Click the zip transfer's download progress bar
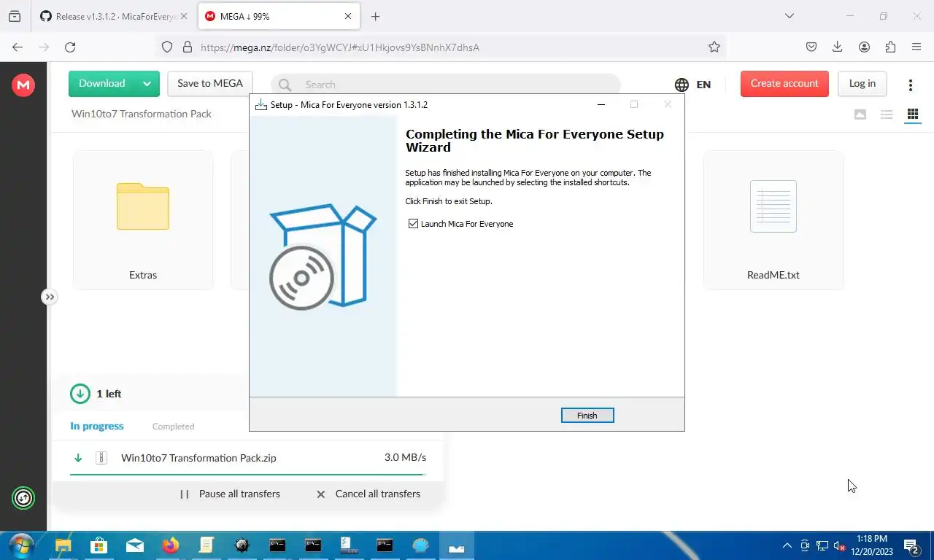Screen dimensions: 934x560 (x=248, y=474)
